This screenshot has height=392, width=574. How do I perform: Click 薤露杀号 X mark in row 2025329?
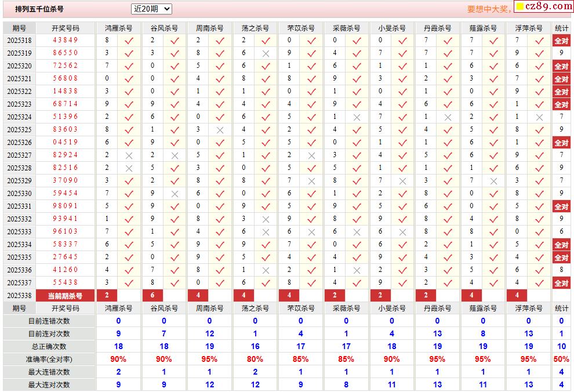tap(494, 181)
